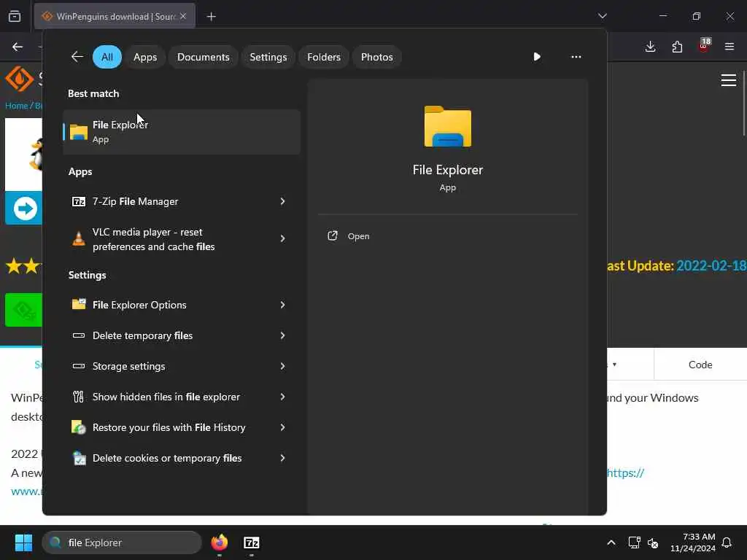Expand Show hidden files in file explorer chevron

282,397
